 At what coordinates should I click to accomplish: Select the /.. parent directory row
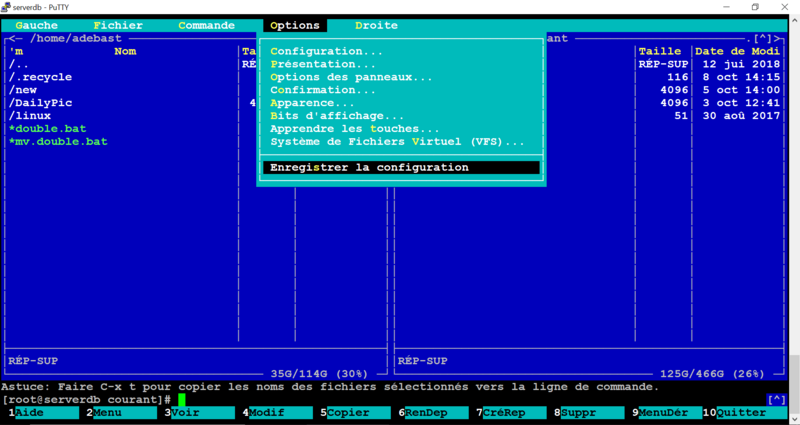tap(122, 64)
